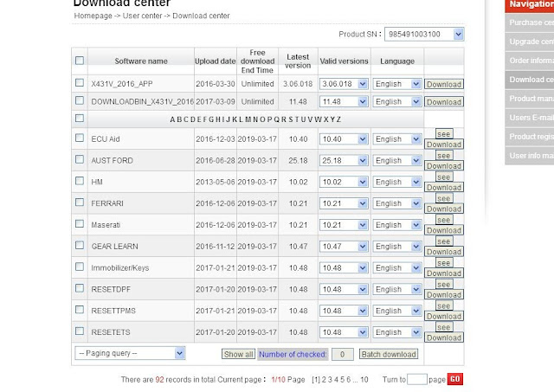Filter software by letter Z
The height and width of the screenshot is (392, 554).
tap(338, 119)
